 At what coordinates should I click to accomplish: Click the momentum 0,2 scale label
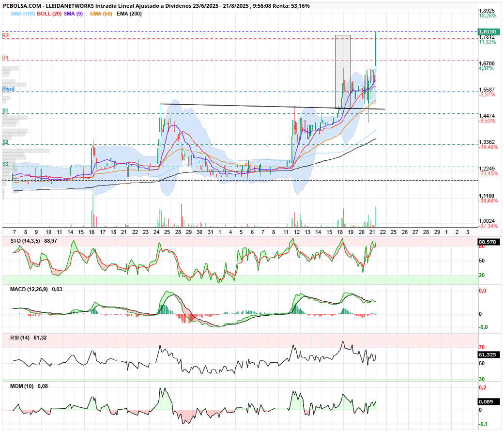[483, 387]
